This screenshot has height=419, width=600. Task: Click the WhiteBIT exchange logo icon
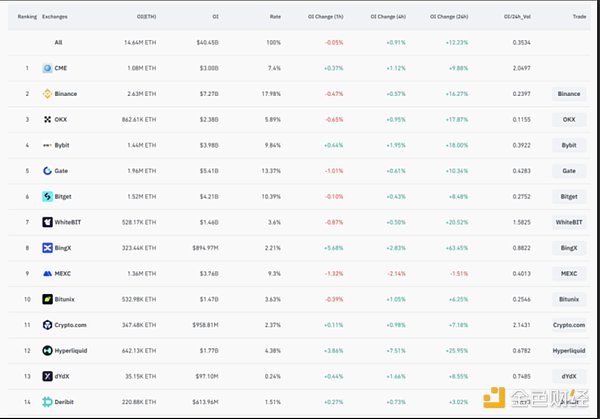click(47, 222)
